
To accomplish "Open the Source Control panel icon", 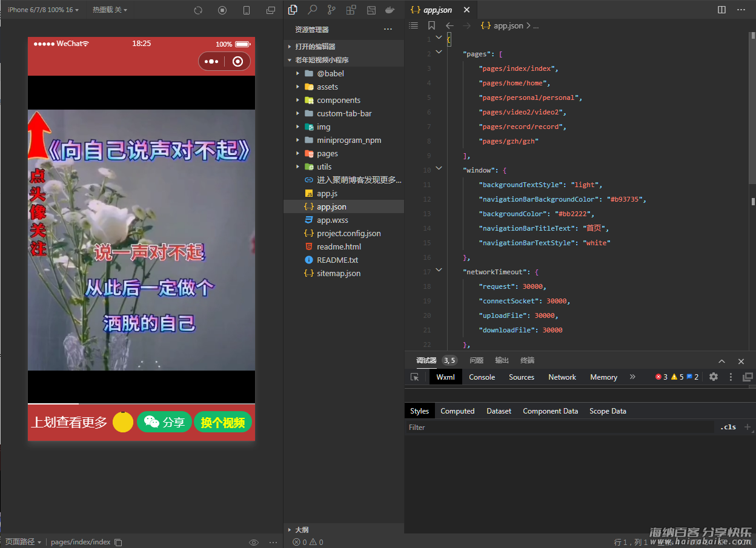I will (x=331, y=10).
